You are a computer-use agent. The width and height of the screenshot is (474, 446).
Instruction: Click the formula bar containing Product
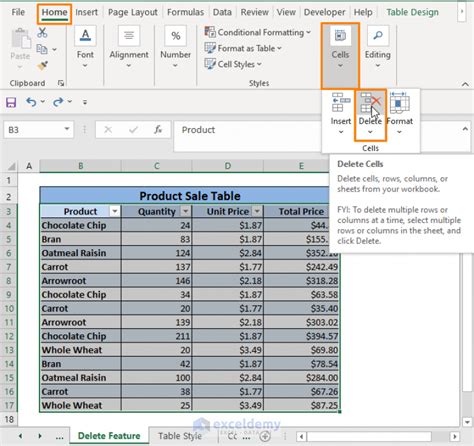247,137
